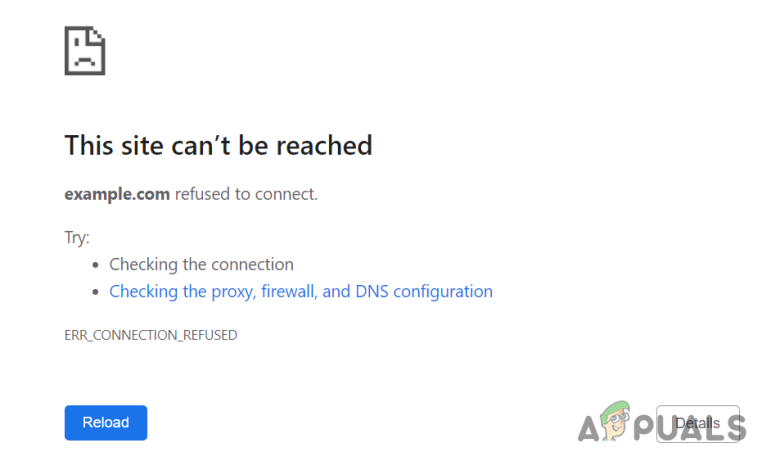Click the "refused to connect." text

246,194
